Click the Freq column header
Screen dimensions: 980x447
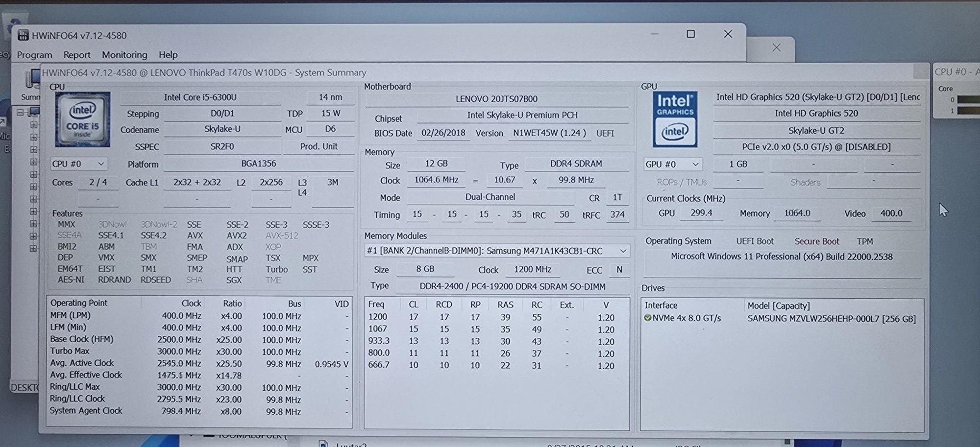point(376,304)
